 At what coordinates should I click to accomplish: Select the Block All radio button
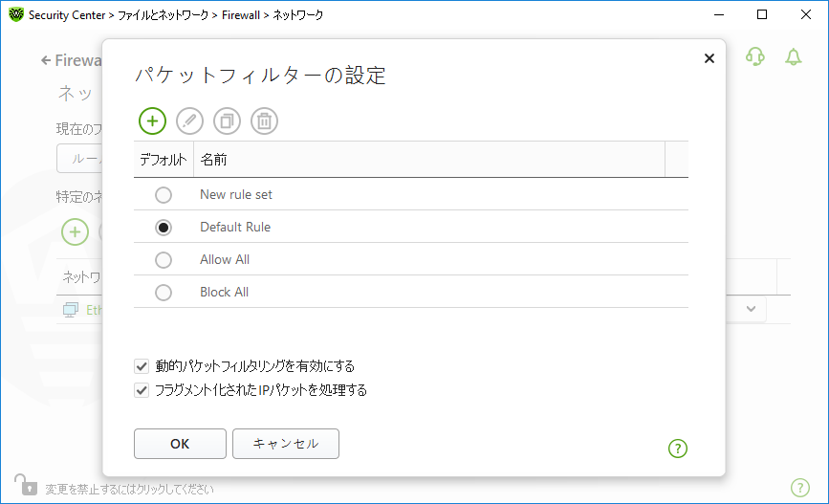click(x=164, y=293)
